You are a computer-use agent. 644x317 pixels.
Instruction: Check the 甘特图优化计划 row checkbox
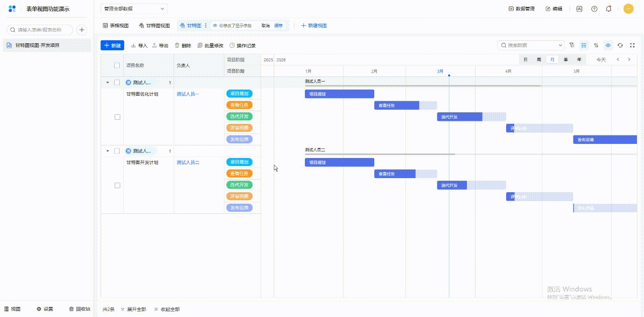(x=117, y=117)
